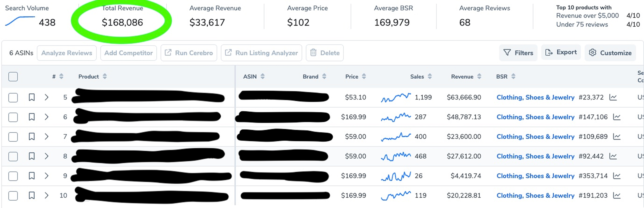Open BSR history chart for #23,372

[613, 97]
